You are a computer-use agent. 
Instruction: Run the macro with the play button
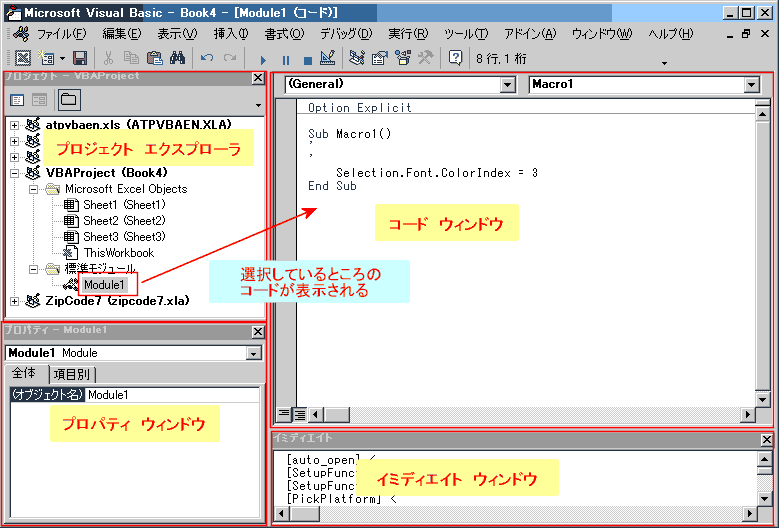(x=263, y=60)
